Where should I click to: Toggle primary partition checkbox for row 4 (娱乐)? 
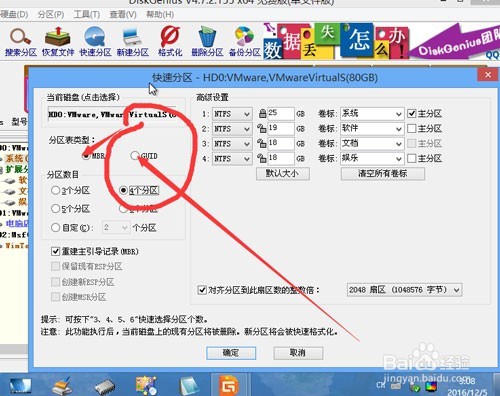pos(412,158)
